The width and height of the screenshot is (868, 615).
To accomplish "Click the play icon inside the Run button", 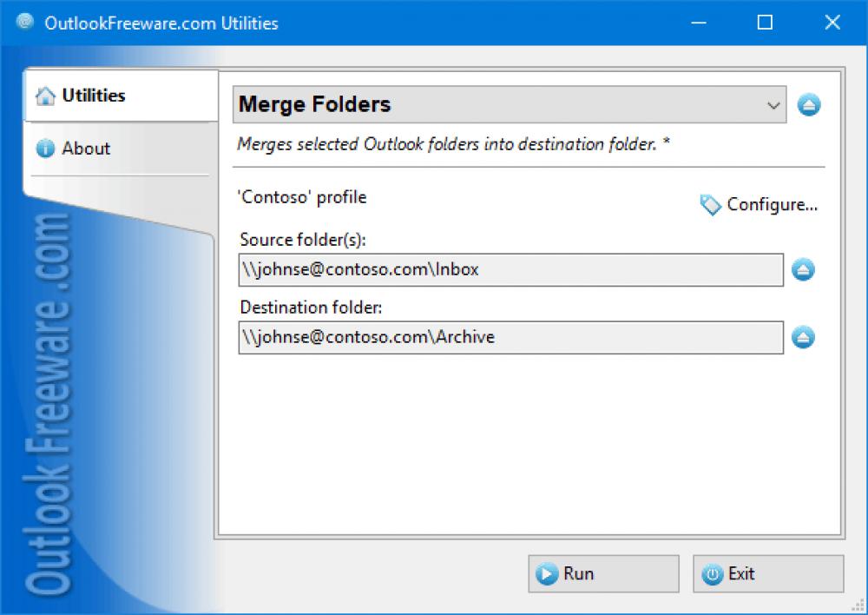I will (548, 573).
